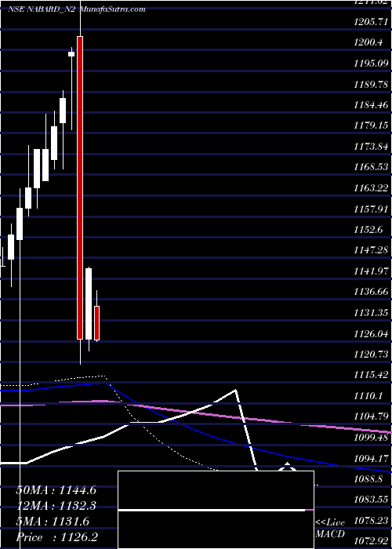Click price axis label 1131.35
Screen dimensions: 392x549
coord(371,313)
